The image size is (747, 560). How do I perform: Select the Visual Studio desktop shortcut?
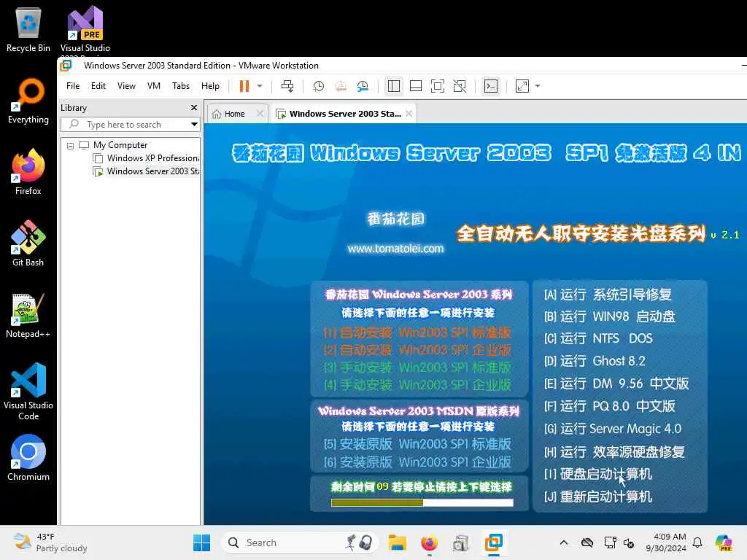pyautogui.click(x=85, y=30)
